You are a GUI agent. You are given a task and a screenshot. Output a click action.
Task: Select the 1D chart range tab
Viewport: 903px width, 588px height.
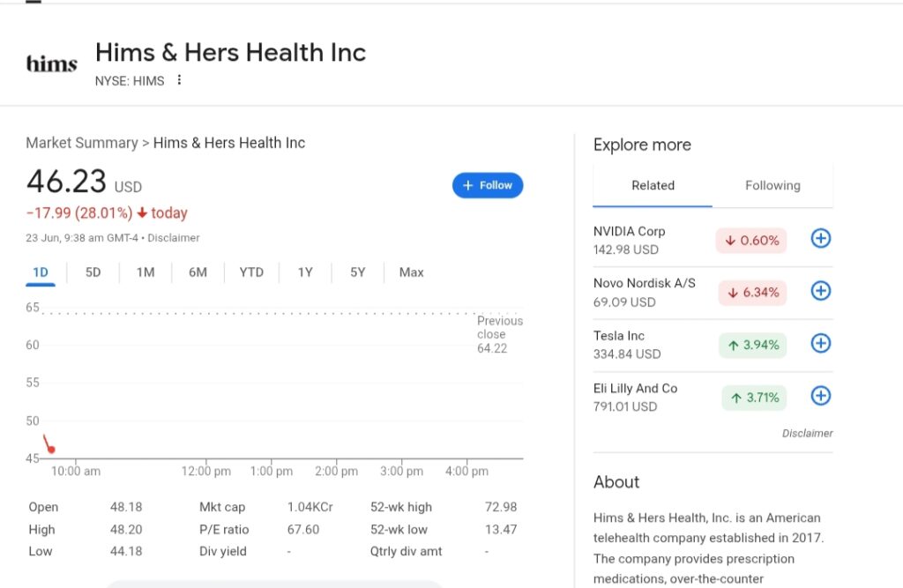[41, 272]
